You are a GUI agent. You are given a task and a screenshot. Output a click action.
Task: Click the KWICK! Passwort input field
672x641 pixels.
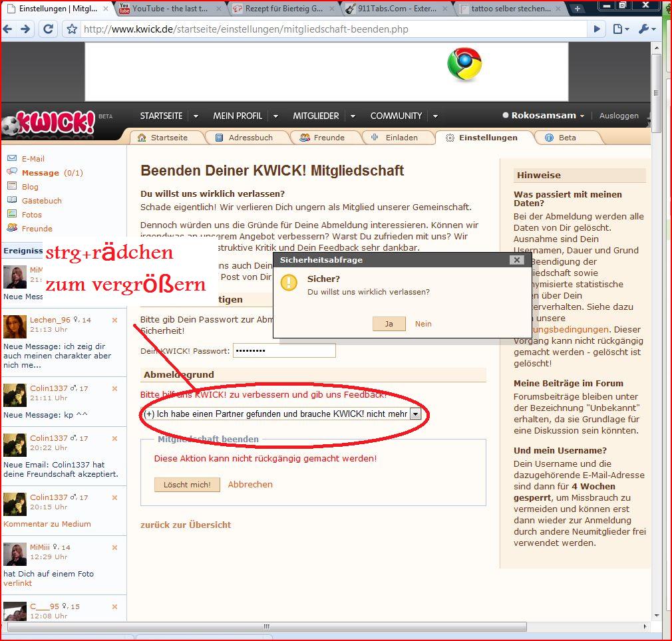tap(284, 350)
